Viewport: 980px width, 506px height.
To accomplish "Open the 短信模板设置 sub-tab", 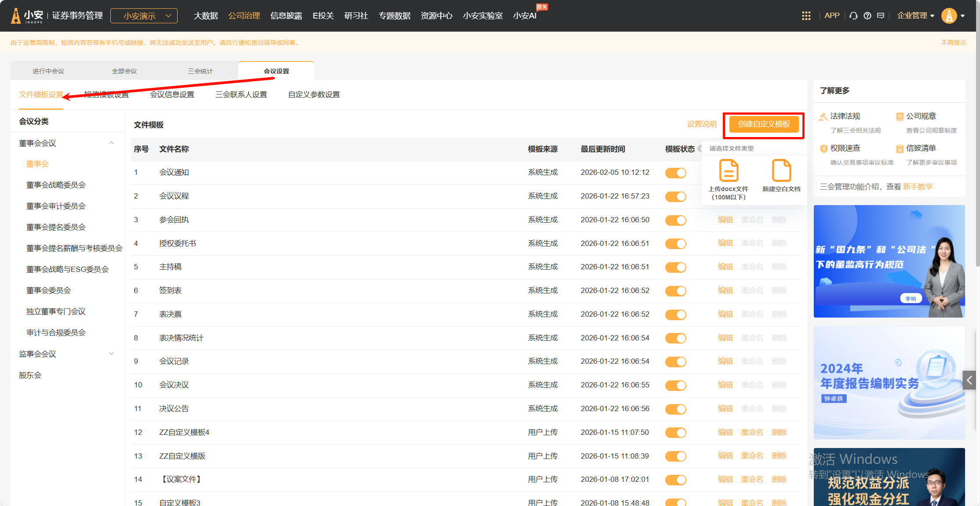I will tap(106, 94).
